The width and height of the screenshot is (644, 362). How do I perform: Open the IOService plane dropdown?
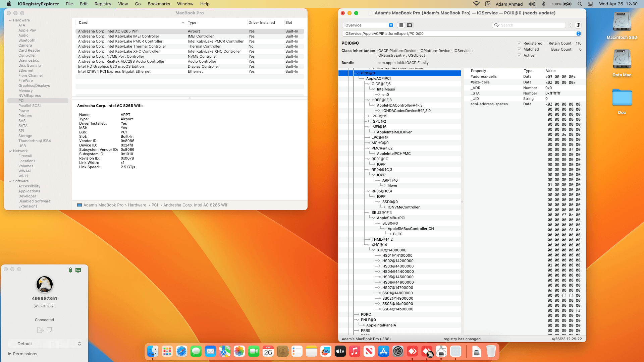(368, 25)
